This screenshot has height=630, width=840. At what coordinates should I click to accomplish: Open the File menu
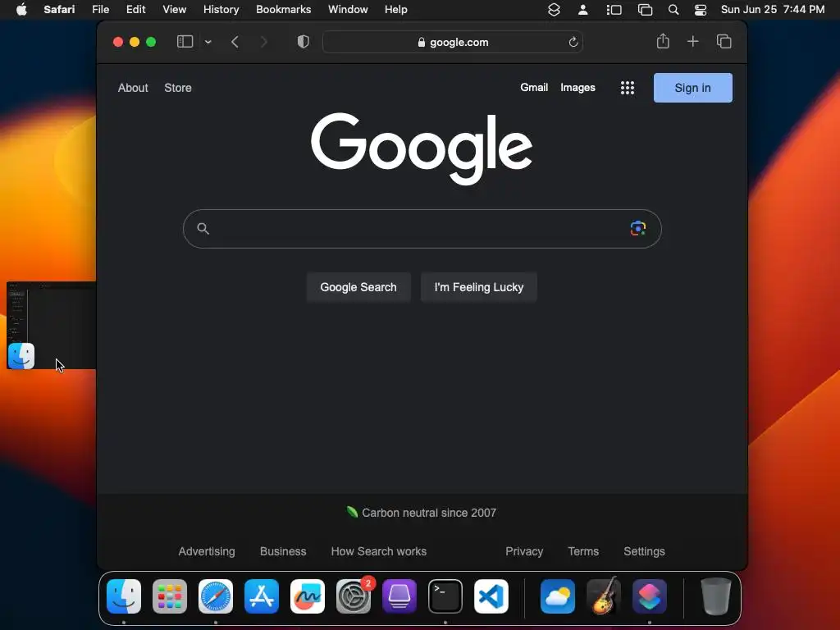pos(100,10)
